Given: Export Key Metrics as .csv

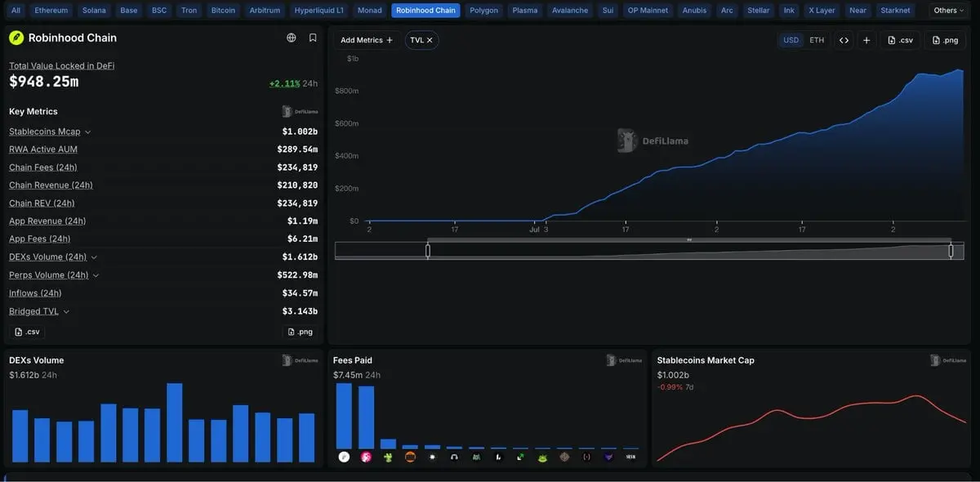Looking at the screenshot, I should tap(27, 332).
